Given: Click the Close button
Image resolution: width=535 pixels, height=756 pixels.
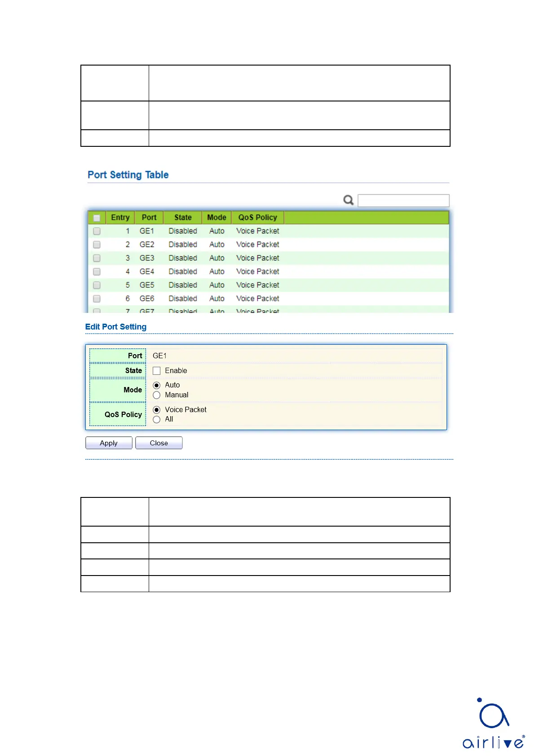Looking at the screenshot, I should tap(159, 443).
